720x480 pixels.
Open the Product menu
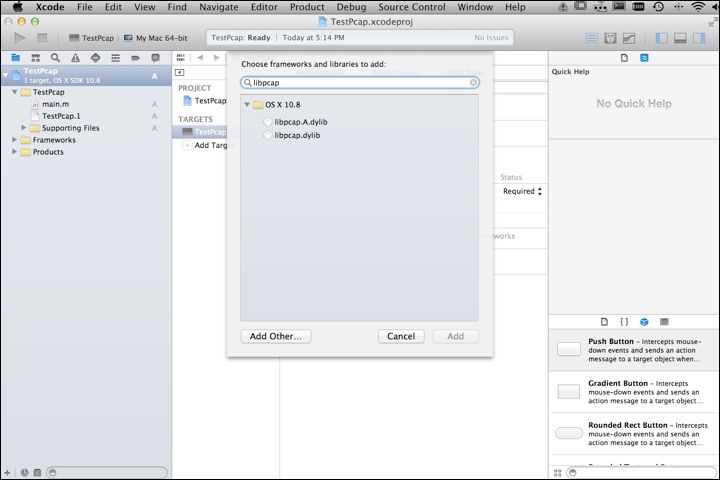307,7
